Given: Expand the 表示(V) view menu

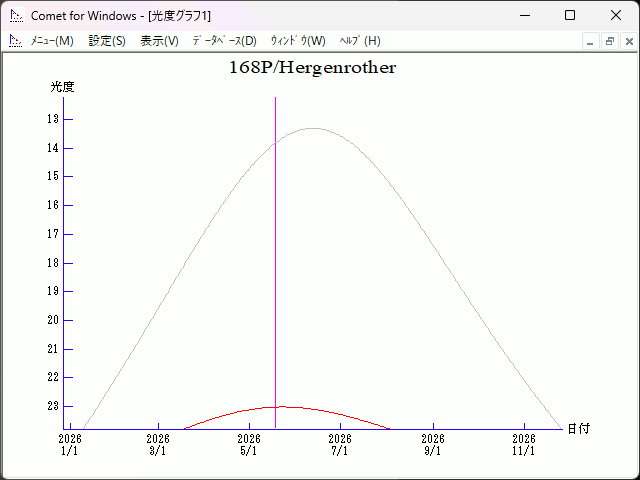Looking at the screenshot, I should [x=159, y=41].
